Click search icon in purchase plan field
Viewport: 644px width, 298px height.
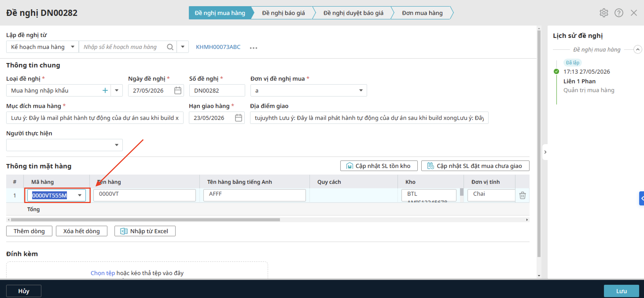tap(170, 47)
